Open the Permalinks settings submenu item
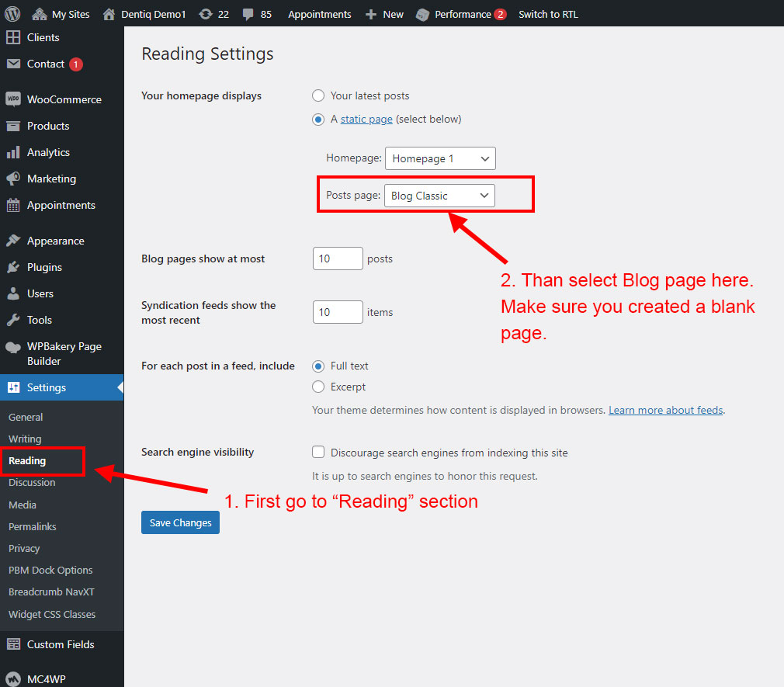784x687 pixels. (x=32, y=526)
